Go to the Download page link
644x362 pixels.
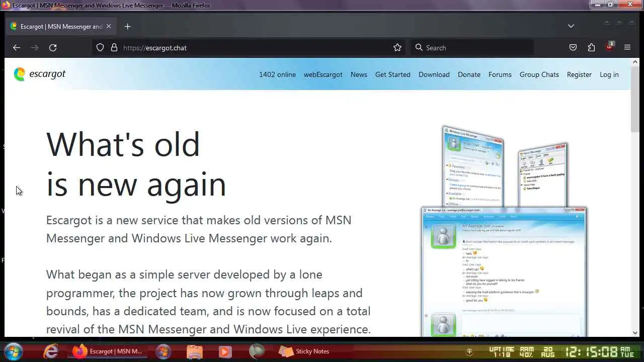pos(434,74)
